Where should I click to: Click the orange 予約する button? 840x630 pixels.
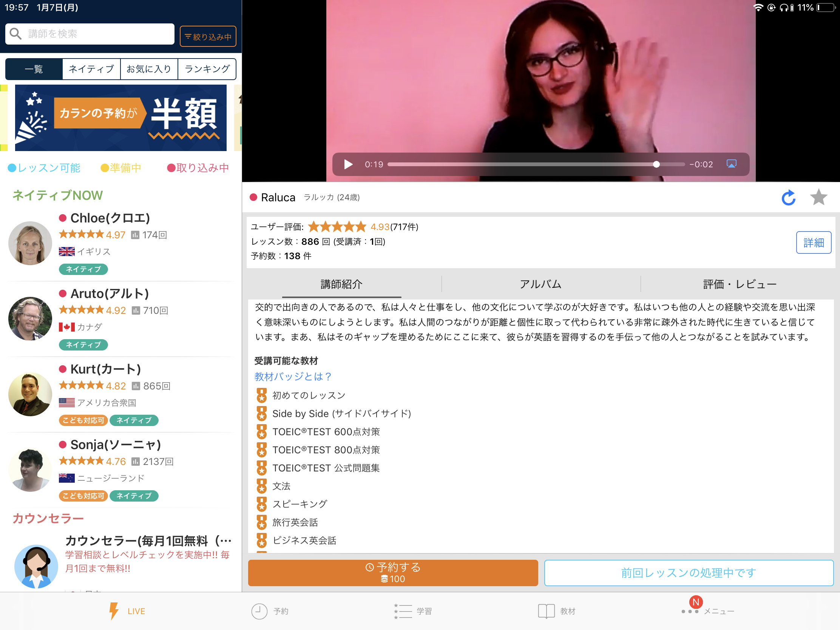click(x=393, y=572)
